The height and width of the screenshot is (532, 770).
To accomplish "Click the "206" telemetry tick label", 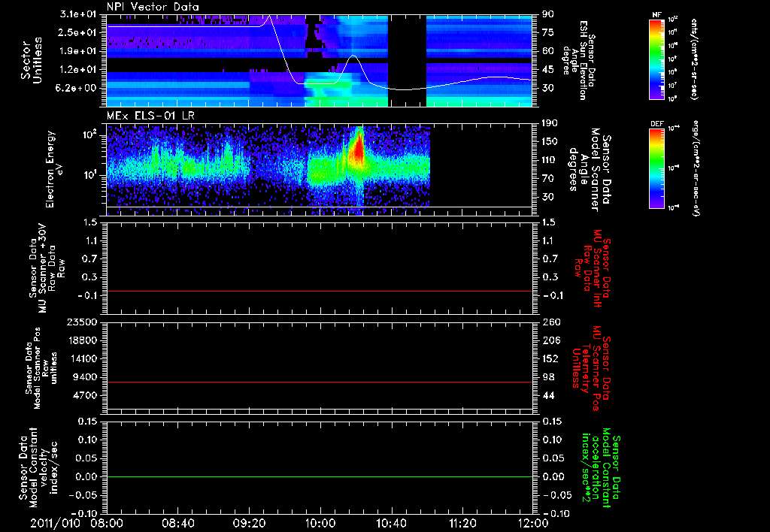I will click(x=550, y=340).
